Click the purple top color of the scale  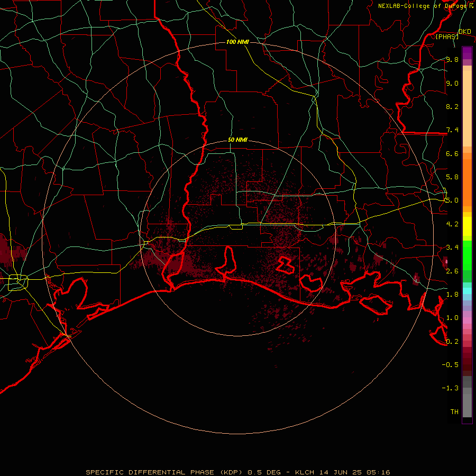pyautogui.click(x=467, y=53)
